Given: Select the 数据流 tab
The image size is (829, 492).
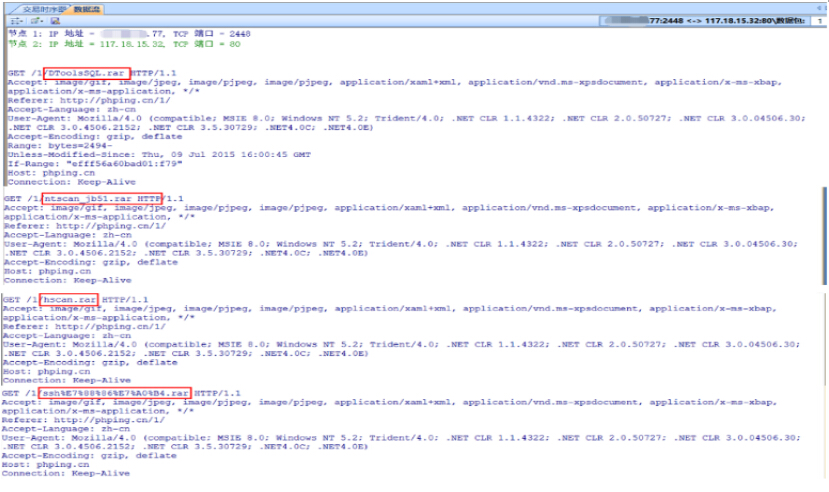Looking at the screenshot, I should pos(89,8).
